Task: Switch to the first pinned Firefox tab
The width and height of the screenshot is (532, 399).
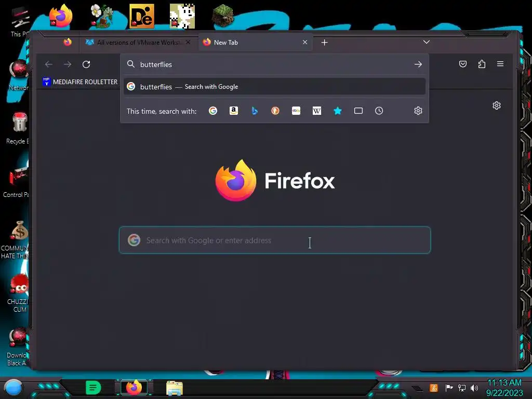Action: (68, 42)
